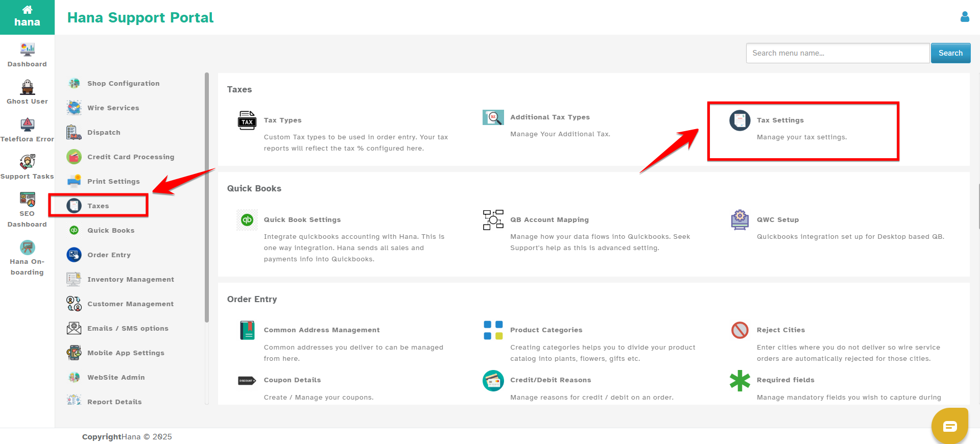This screenshot has width=980, height=444.
Task: Click the WebSite Admin icon
Action: click(74, 377)
